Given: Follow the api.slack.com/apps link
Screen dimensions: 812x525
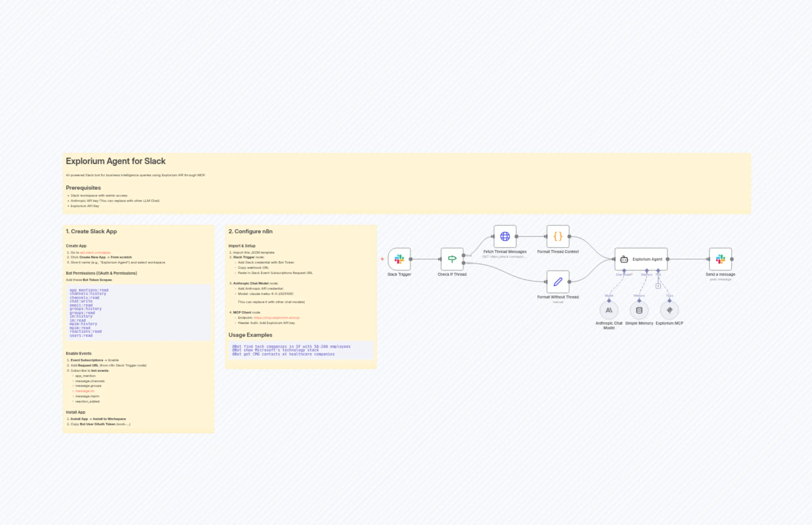Looking at the screenshot, I should pyautogui.click(x=95, y=252).
